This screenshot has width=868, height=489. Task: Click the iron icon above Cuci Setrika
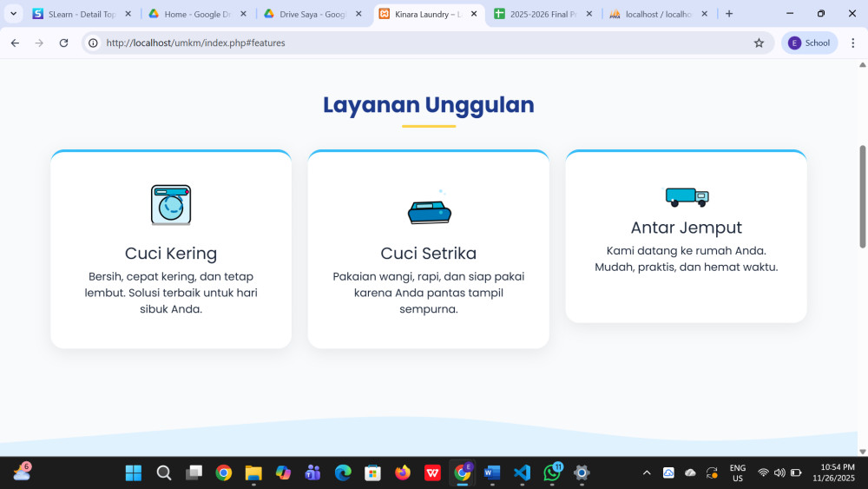pyautogui.click(x=430, y=211)
